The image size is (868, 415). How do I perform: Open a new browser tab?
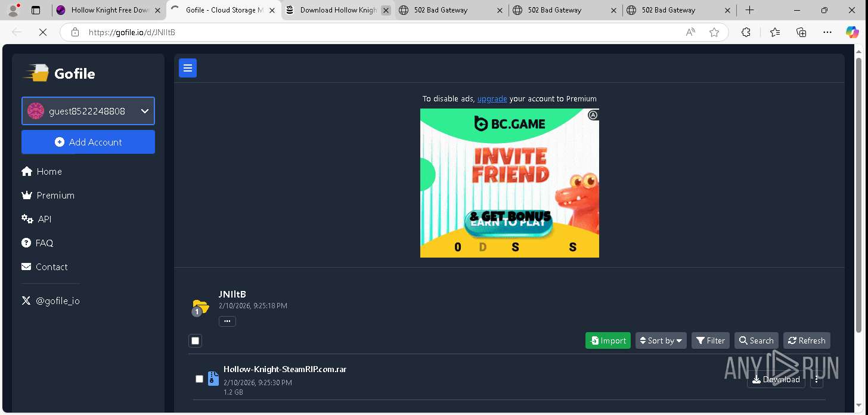[x=750, y=10]
